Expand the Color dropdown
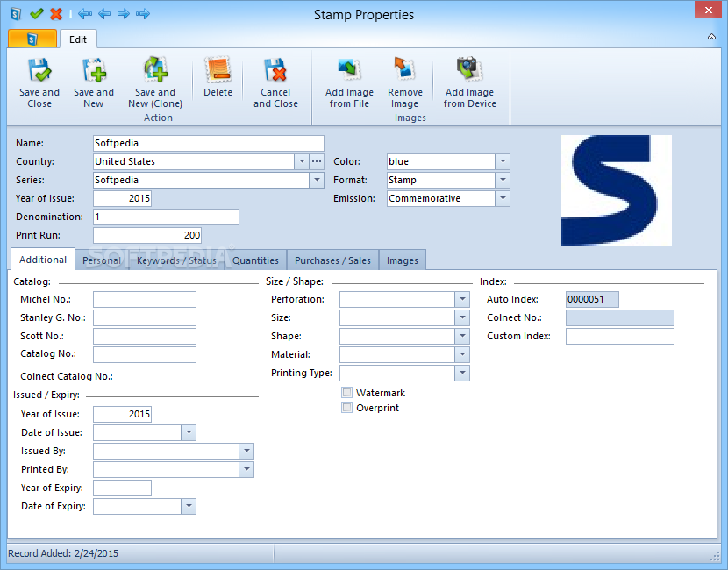 coord(503,161)
